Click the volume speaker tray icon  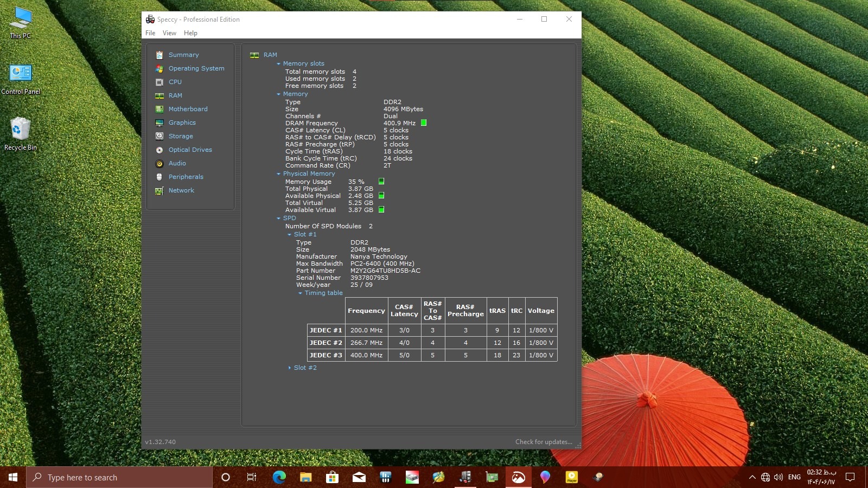coord(778,477)
